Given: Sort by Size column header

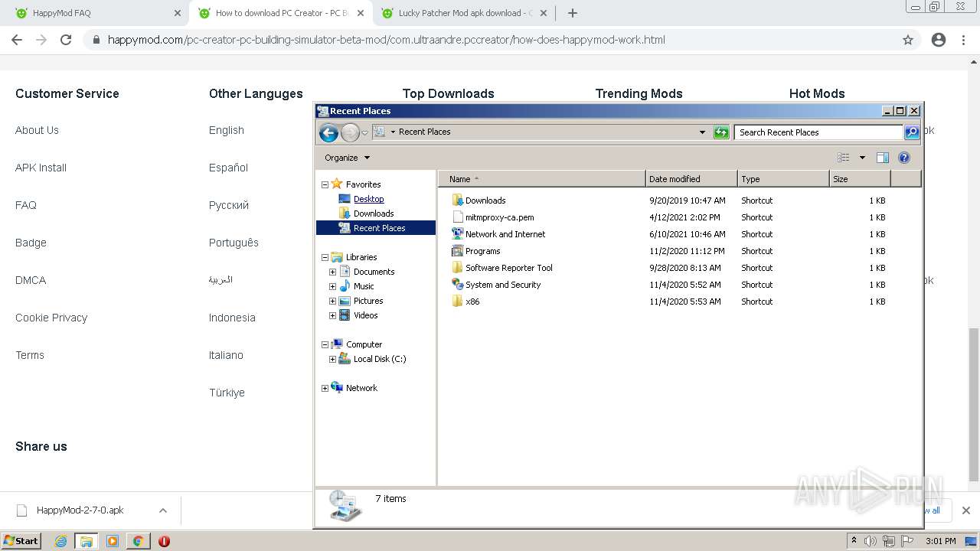Looking at the screenshot, I should pyautogui.click(x=860, y=179).
